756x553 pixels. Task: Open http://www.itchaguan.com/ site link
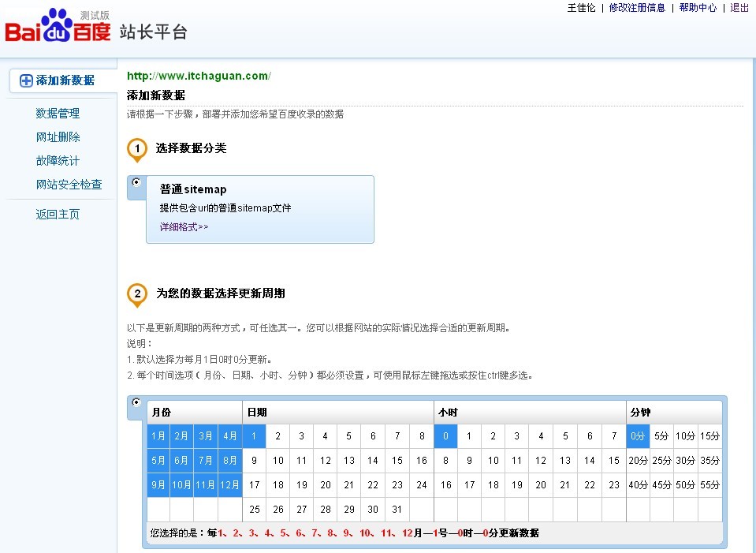[x=199, y=76]
